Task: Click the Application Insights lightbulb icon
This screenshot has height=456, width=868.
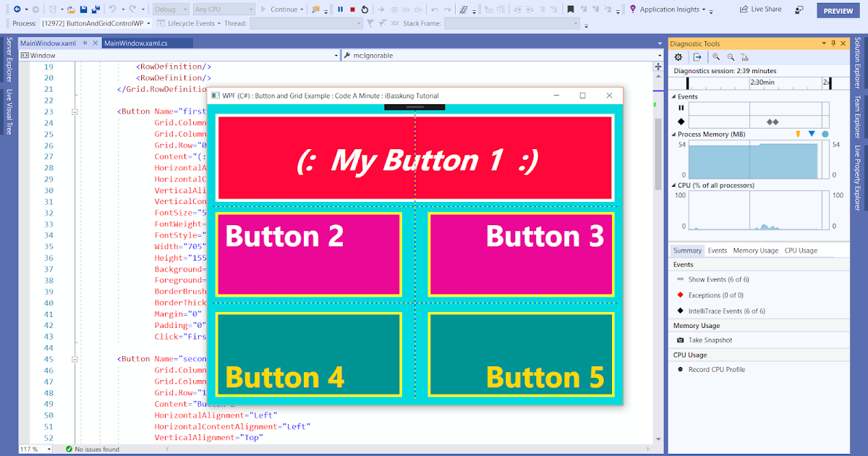Action: coord(632,9)
